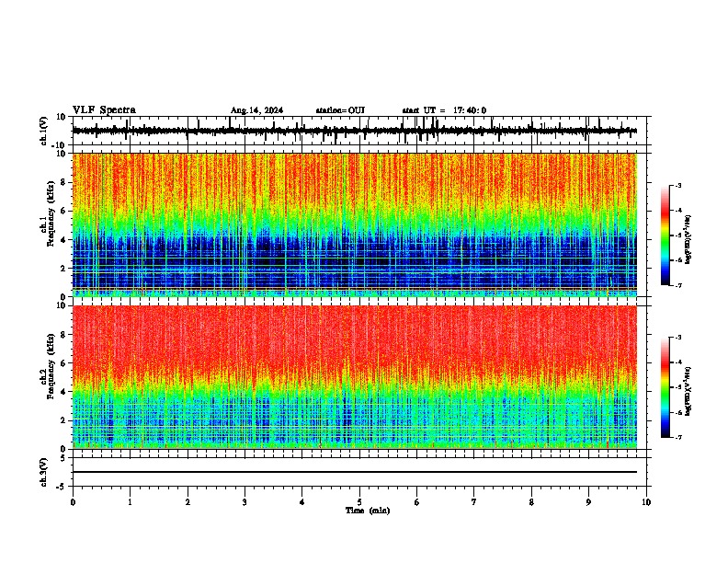Click the time axis tick label "6"
The height and width of the screenshot is (563, 728).
[416, 502]
